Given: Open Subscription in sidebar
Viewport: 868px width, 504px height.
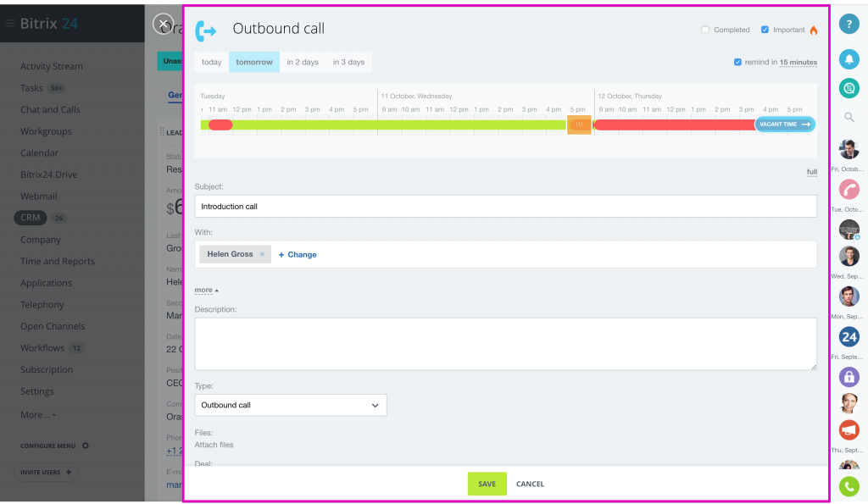Looking at the screenshot, I should tap(47, 369).
